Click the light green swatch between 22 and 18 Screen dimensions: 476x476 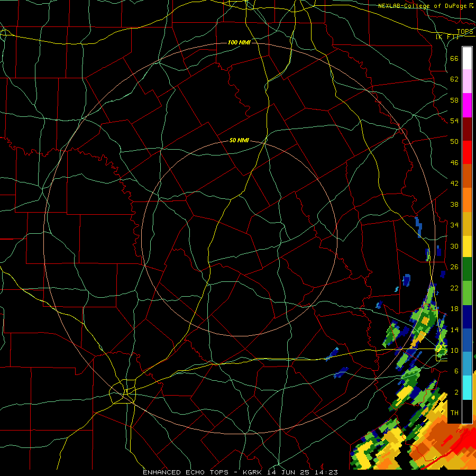(x=467, y=293)
